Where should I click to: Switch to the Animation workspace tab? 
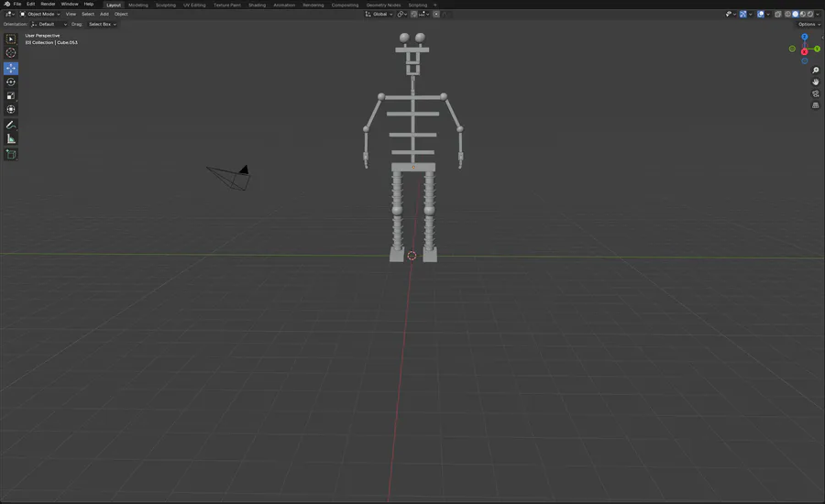(284, 5)
